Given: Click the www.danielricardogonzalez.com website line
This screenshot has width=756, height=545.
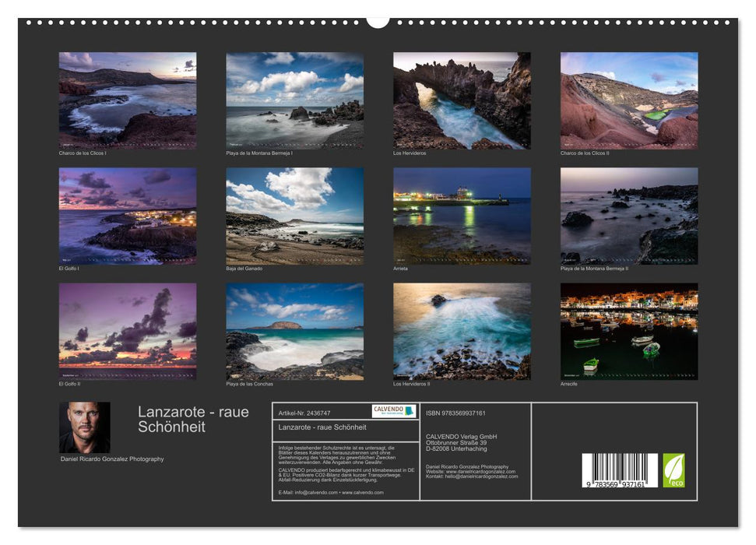Looking at the screenshot, I should (470, 472).
